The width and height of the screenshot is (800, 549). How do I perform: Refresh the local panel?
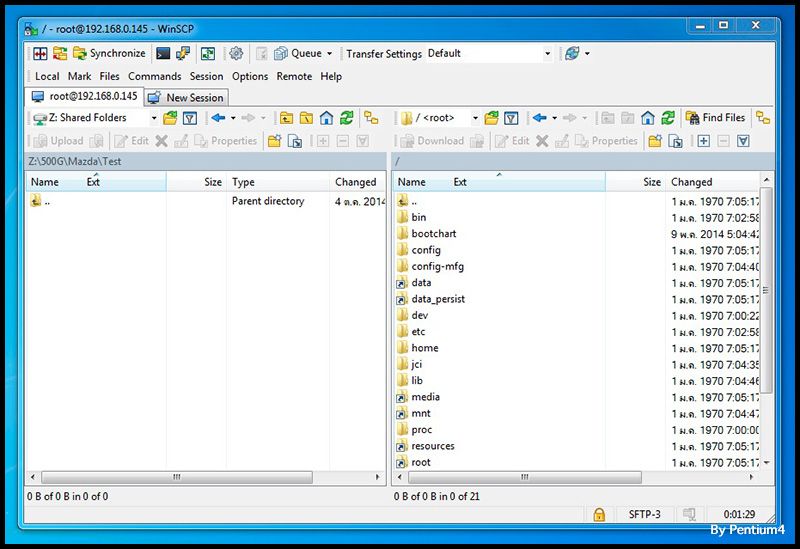point(346,118)
